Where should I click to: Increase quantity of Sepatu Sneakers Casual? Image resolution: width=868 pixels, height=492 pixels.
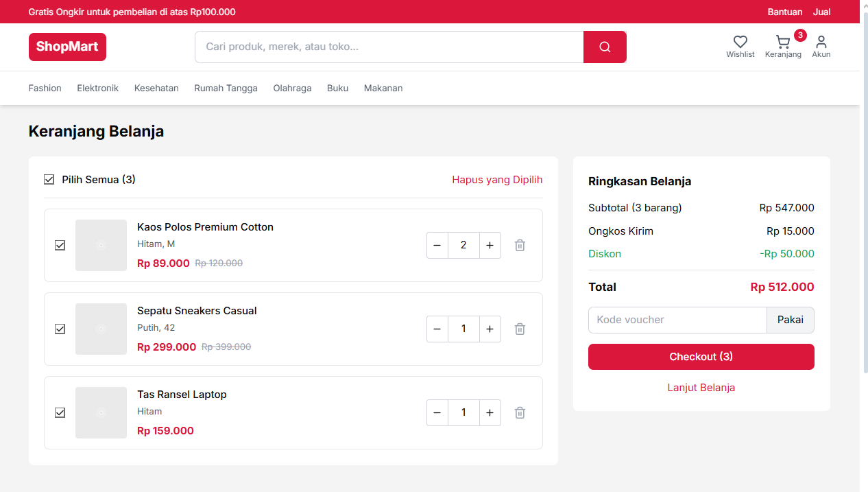(x=490, y=329)
